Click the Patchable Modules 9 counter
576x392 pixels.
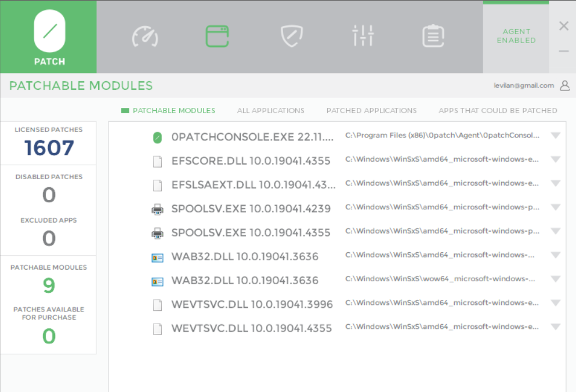[x=49, y=285]
